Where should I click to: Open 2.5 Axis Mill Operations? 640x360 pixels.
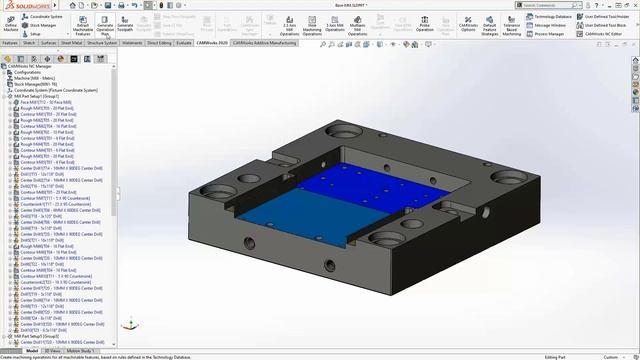289,26
